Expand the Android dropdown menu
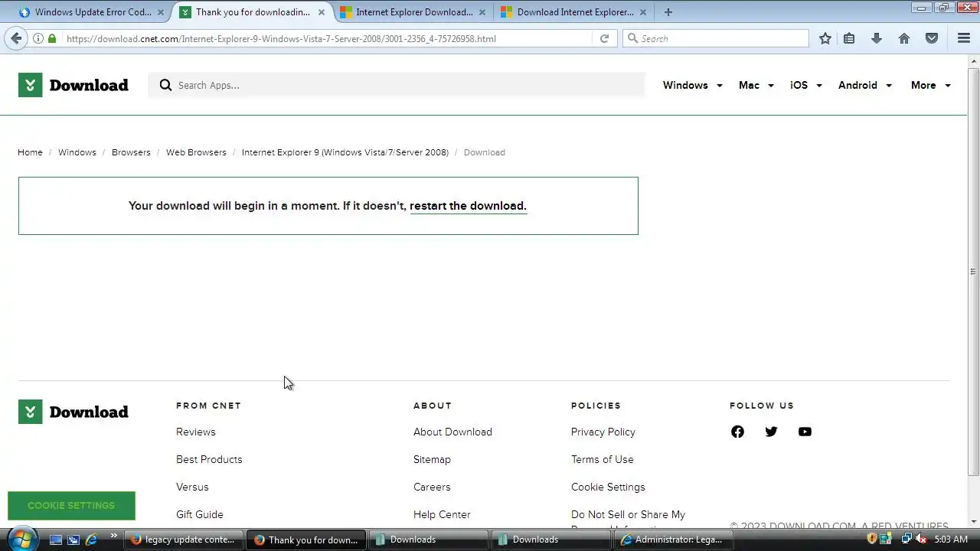Screen dimensions: 980x551 coord(865,85)
